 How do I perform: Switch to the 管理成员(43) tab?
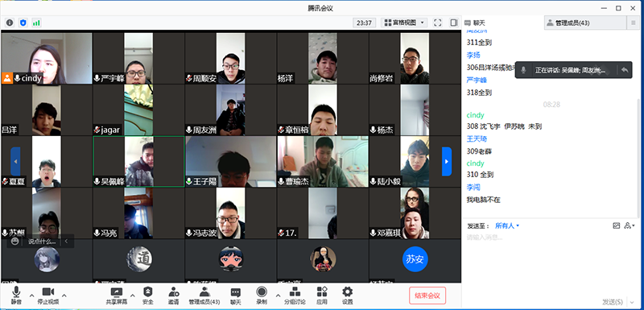(584, 23)
